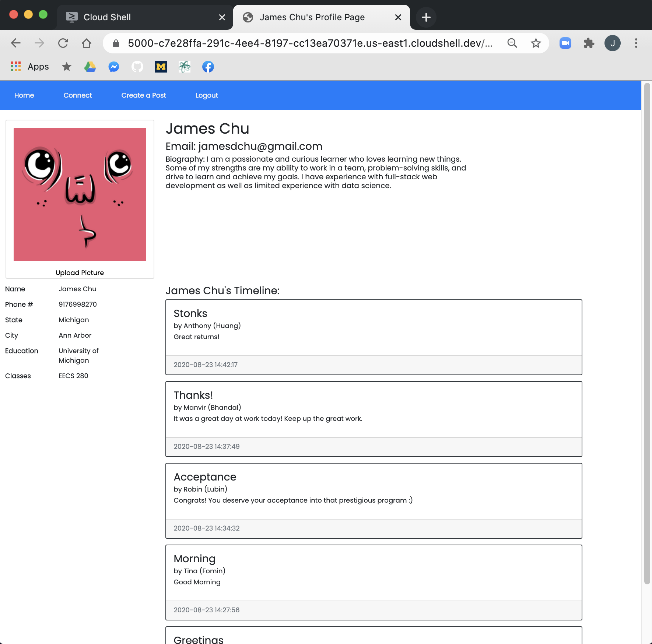Screen dimensions: 652x644
Task: Click timestamp 2020-08-23 14:42:17
Action: 206,365
